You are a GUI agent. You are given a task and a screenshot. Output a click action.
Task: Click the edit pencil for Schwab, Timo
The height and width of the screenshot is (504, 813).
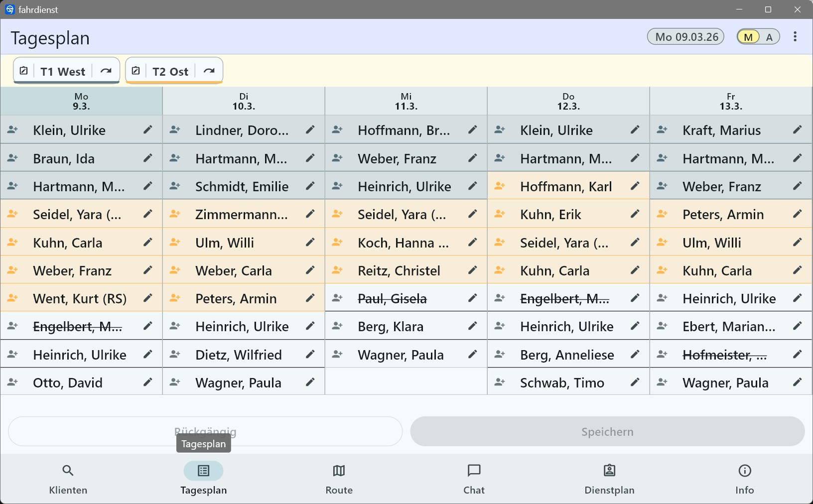[635, 382]
